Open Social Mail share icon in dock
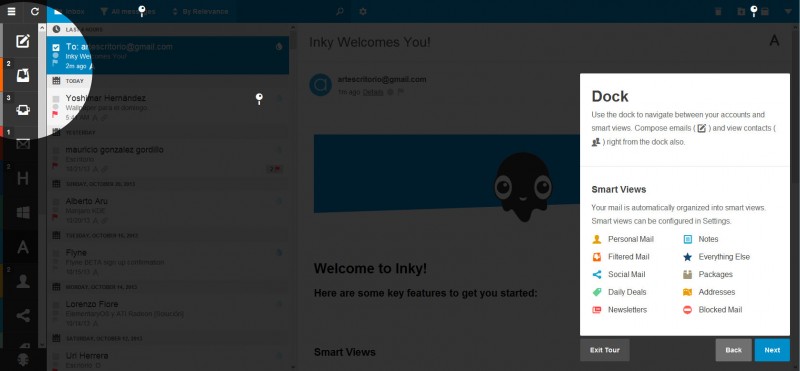Screen dimensions: 800x371 [x=22, y=316]
